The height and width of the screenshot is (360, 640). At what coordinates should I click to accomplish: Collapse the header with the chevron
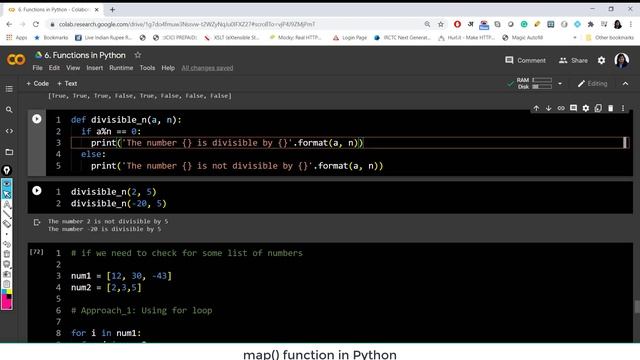[625, 83]
